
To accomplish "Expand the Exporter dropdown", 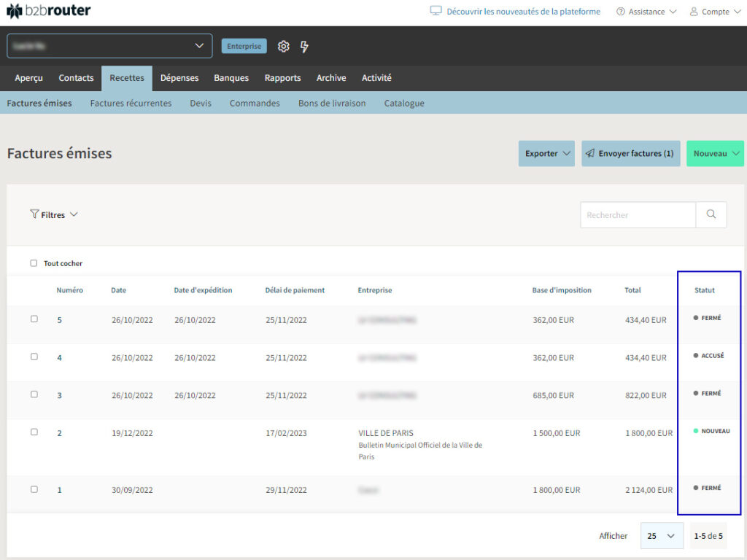I will (x=546, y=153).
